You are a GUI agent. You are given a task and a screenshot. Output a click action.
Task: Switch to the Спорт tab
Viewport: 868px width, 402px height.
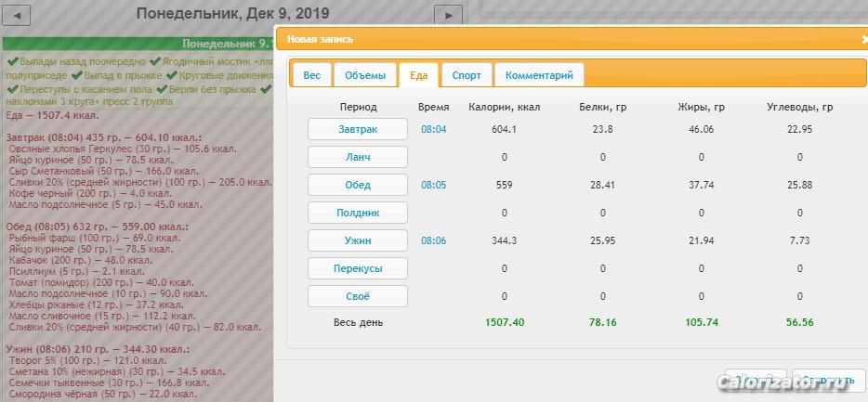(467, 75)
